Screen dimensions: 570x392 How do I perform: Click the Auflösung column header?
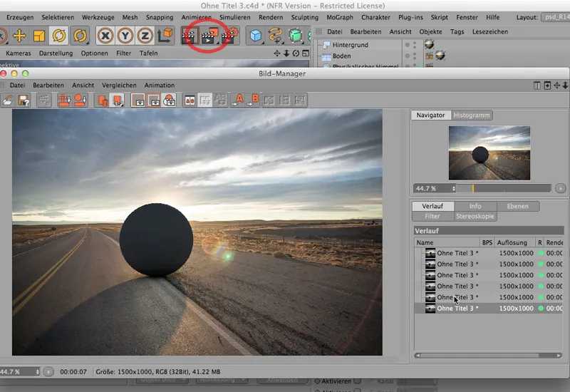tap(512, 242)
